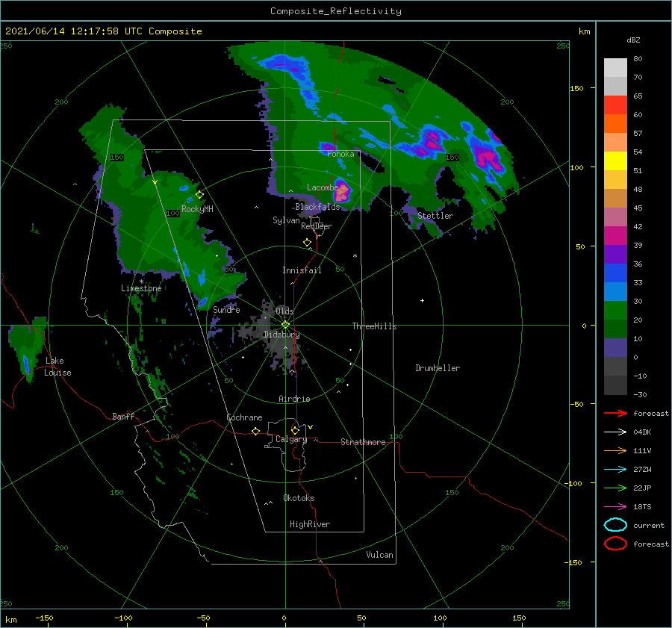The image size is (672, 628).
Task: Click the green 22JP arrow legend icon
Action: [615, 488]
